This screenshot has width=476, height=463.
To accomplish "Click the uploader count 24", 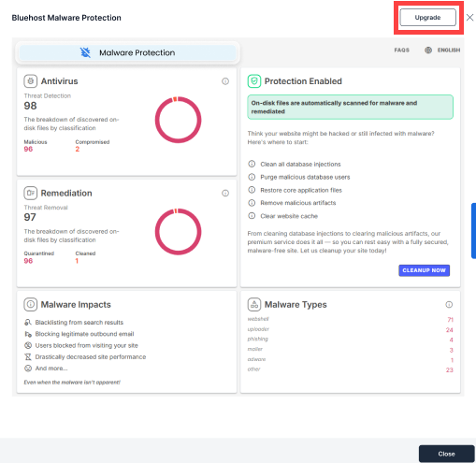I will pos(449,330).
